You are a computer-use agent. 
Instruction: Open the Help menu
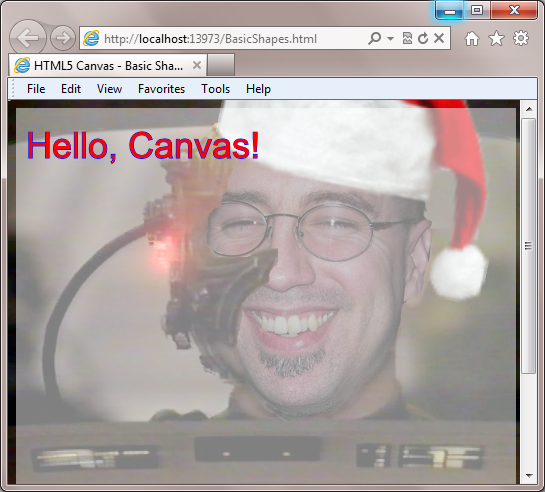pyautogui.click(x=258, y=89)
